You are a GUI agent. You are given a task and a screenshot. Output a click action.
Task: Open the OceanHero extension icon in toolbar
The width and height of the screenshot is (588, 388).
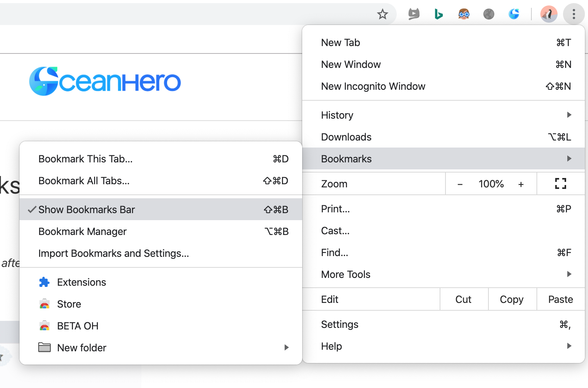[514, 14]
